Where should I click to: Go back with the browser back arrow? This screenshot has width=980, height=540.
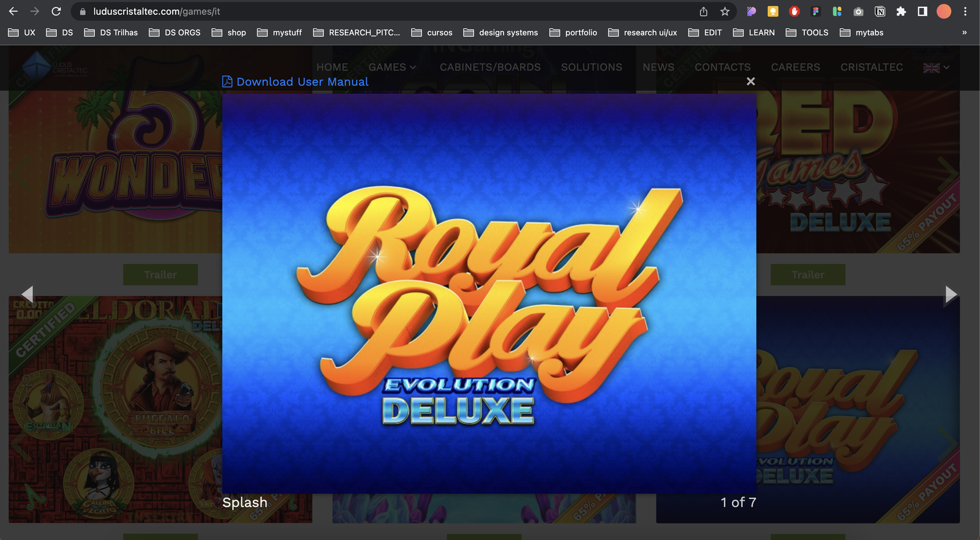(13, 12)
